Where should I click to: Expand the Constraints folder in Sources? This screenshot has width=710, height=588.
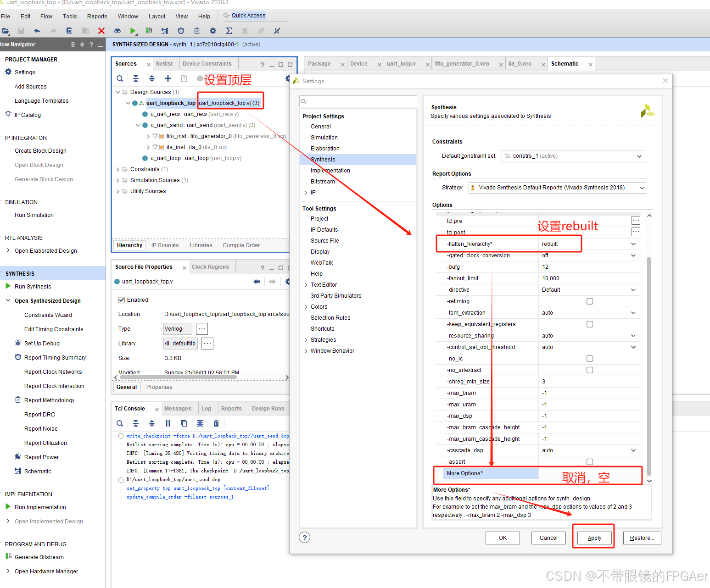pyautogui.click(x=118, y=169)
